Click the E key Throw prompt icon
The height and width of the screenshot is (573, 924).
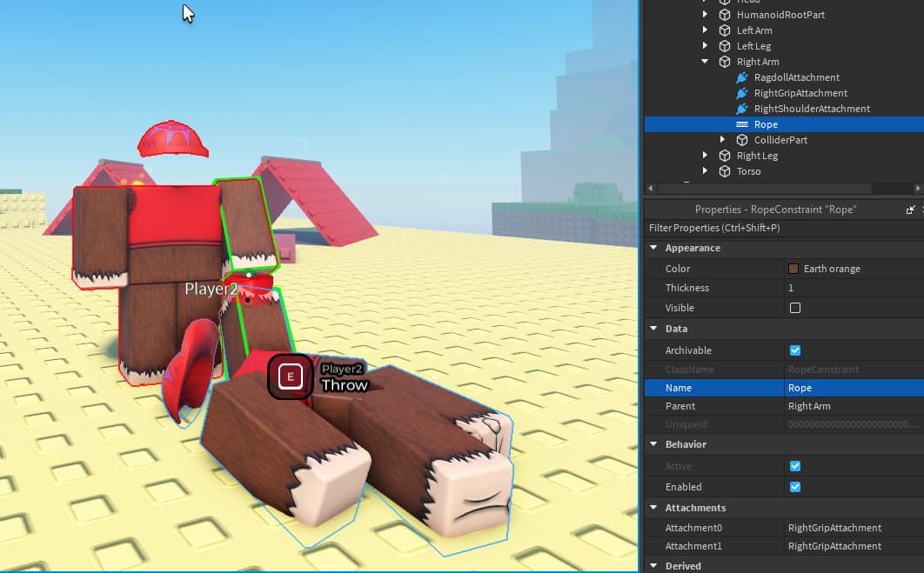click(290, 376)
